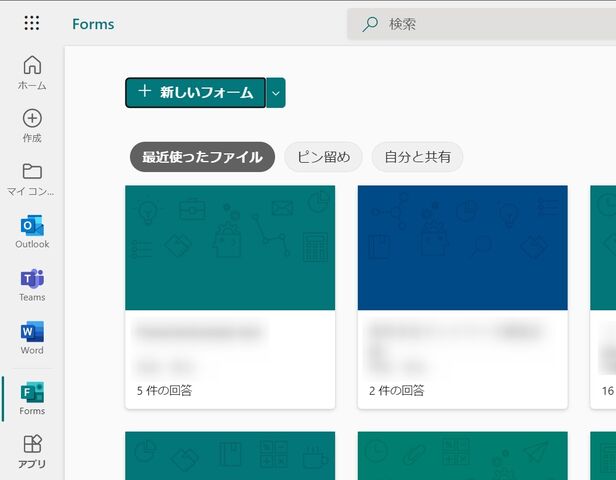The height and width of the screenshot is (480, 616).
Task: Go to Home (ホーム) in the sidebar
Action: coord(32,73)
